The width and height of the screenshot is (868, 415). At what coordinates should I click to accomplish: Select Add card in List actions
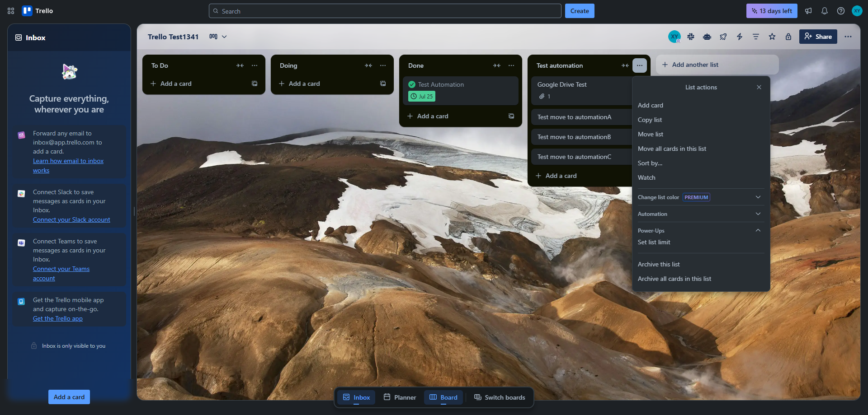coord(701,105)
